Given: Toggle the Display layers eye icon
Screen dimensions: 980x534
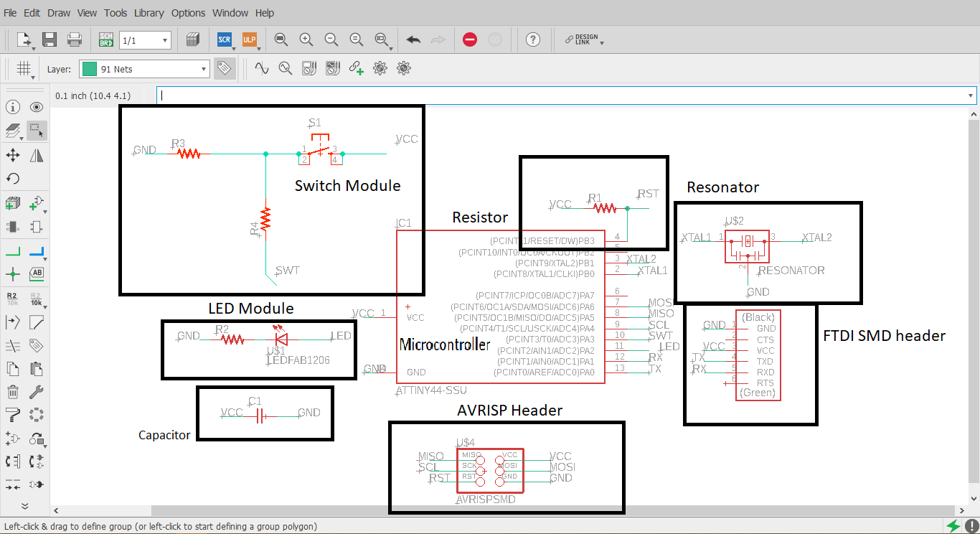Looking at the screenshot, I should pyautogui.click(x=37, y=108).
